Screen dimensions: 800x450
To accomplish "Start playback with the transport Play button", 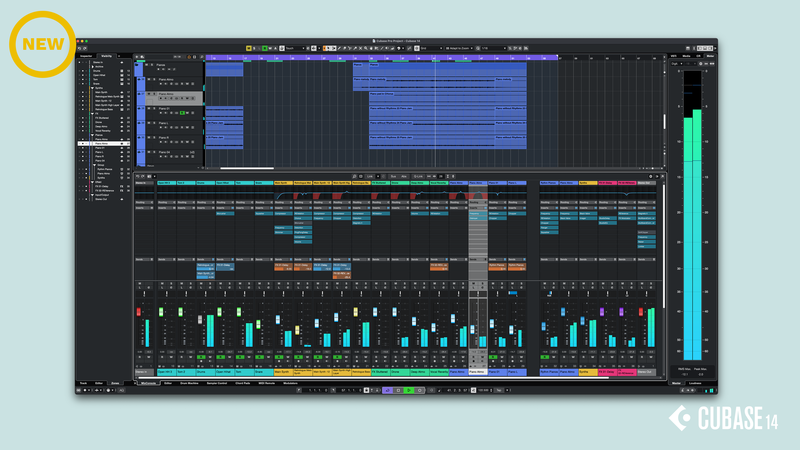I will pyautogui.click(x=410, y=390).
